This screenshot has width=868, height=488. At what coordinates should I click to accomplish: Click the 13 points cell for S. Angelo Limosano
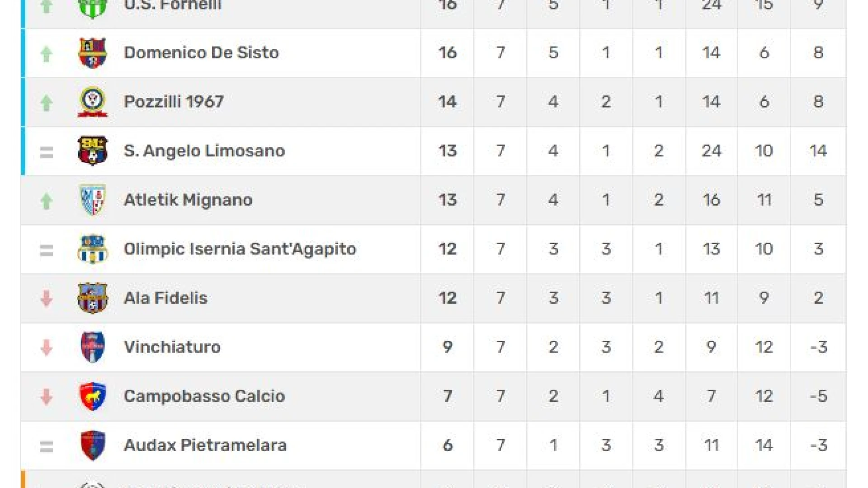tap(448, 151)
